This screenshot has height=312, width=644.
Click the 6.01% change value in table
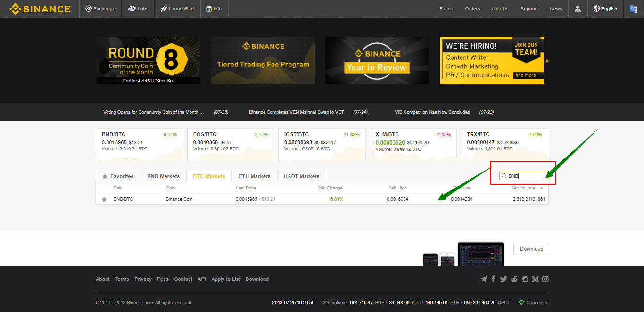337,199
